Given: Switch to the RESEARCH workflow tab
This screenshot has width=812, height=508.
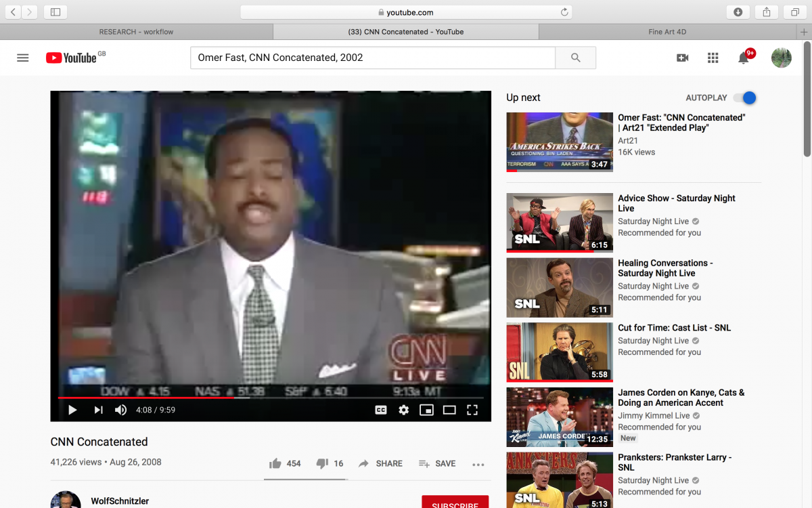Looking at the screenshot, I should click(x=135, y=31).
